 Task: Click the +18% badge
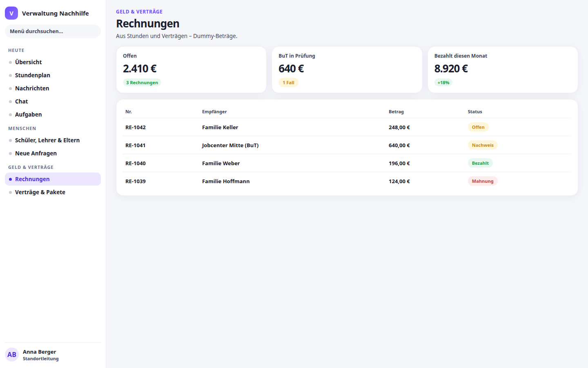pos(443,83)
